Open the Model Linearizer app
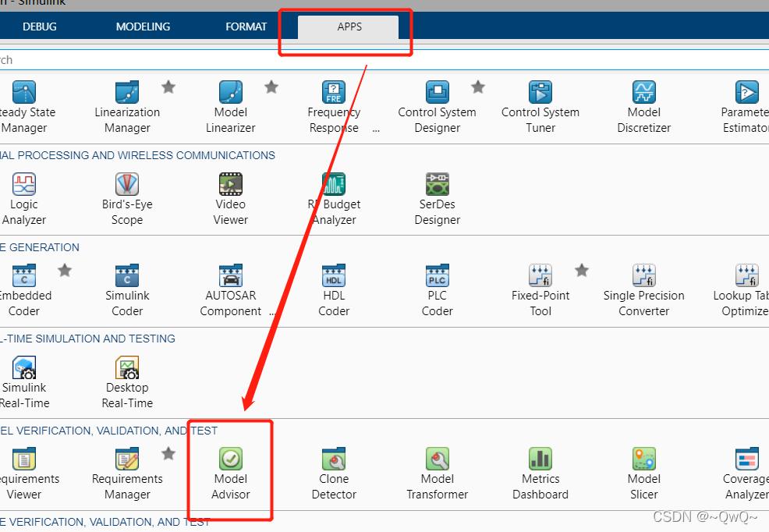The image size is (769, 532). [x=231, y=107]
